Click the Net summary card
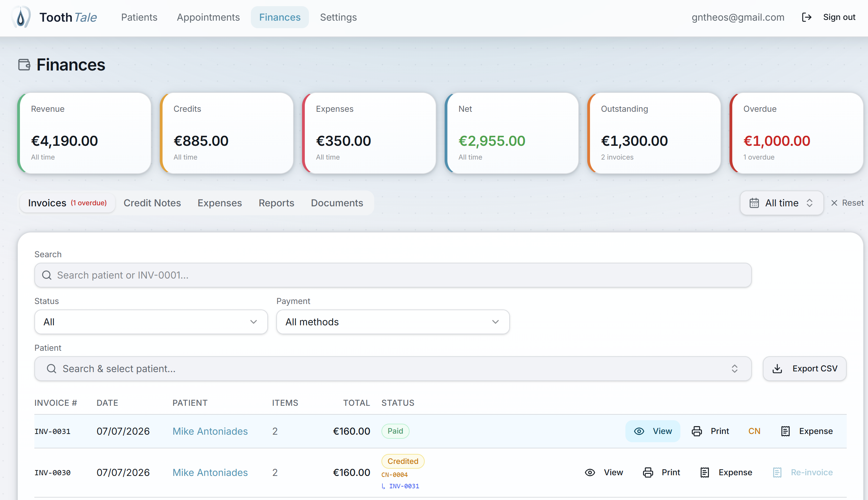 (512, 133)
